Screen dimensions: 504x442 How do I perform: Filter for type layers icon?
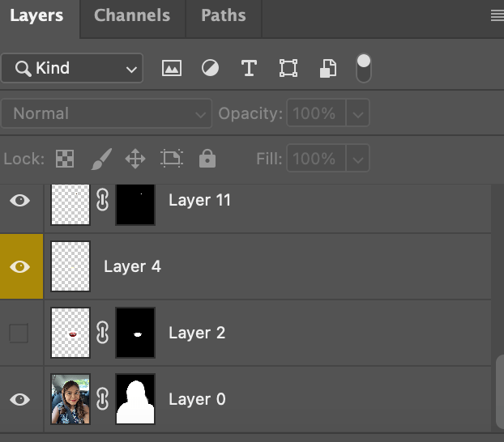pos(249,69)
